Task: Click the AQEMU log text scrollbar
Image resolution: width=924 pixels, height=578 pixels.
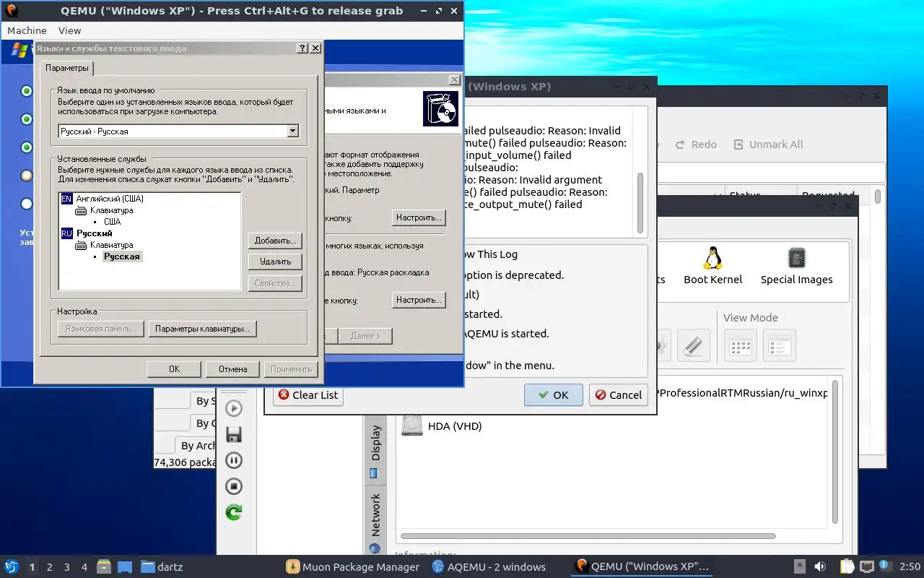Action: point(640,202)
